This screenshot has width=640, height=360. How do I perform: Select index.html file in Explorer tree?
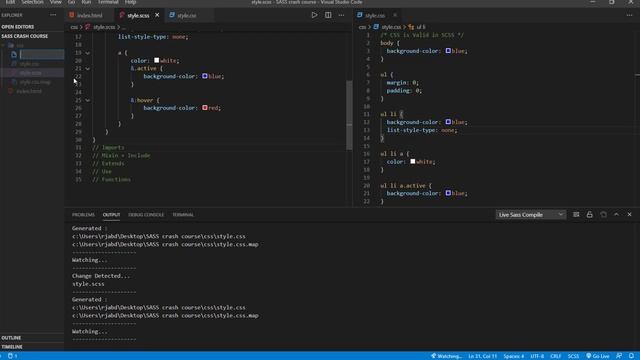pyautogui.click(x=32, y=91)
